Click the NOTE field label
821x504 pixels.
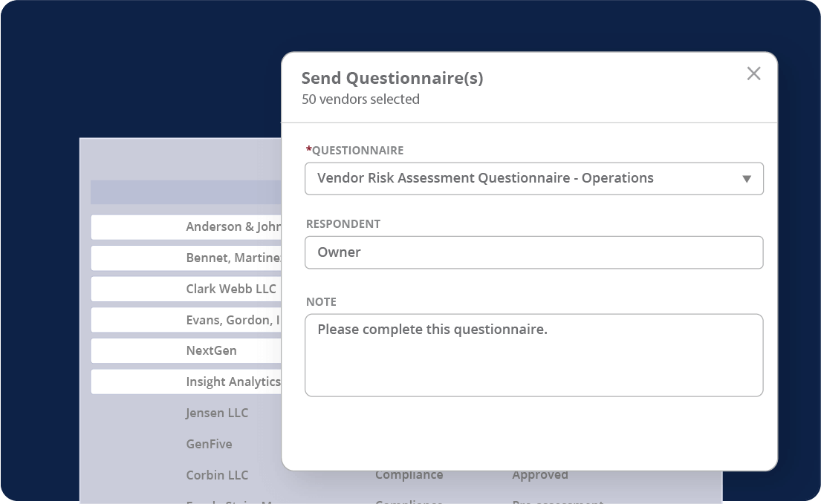321,302
